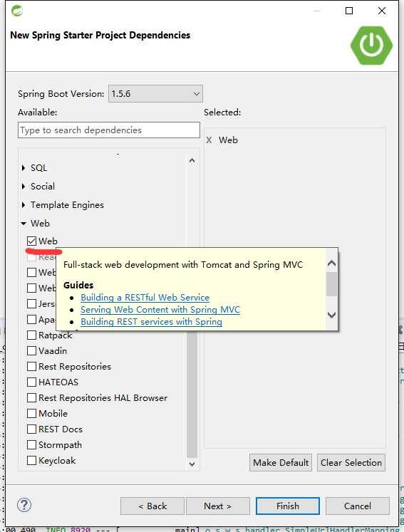Screen dimensions: 404x532
Task: Open the Spring Boot Version dropdown
Action: pos(155,93)
